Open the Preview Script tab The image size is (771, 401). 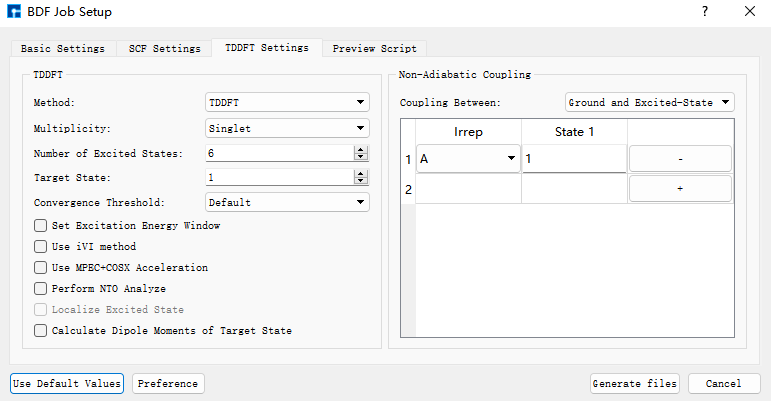(x=374, y=49)
